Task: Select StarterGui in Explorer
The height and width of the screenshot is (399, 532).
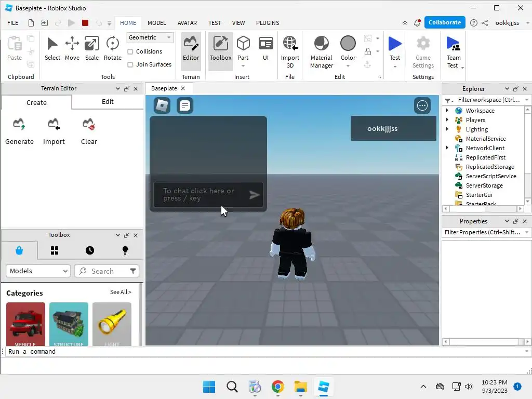Action: coord(478,195)
